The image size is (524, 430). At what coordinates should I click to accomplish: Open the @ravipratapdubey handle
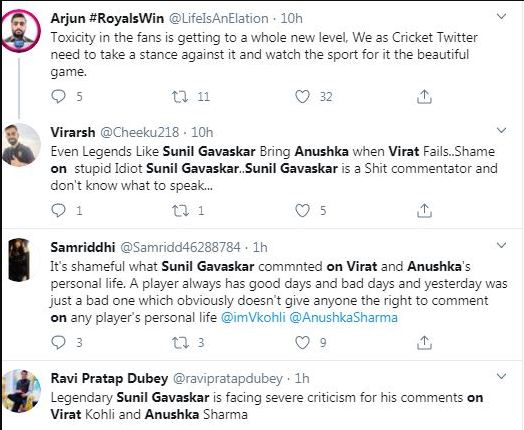(x=228, y=379)
